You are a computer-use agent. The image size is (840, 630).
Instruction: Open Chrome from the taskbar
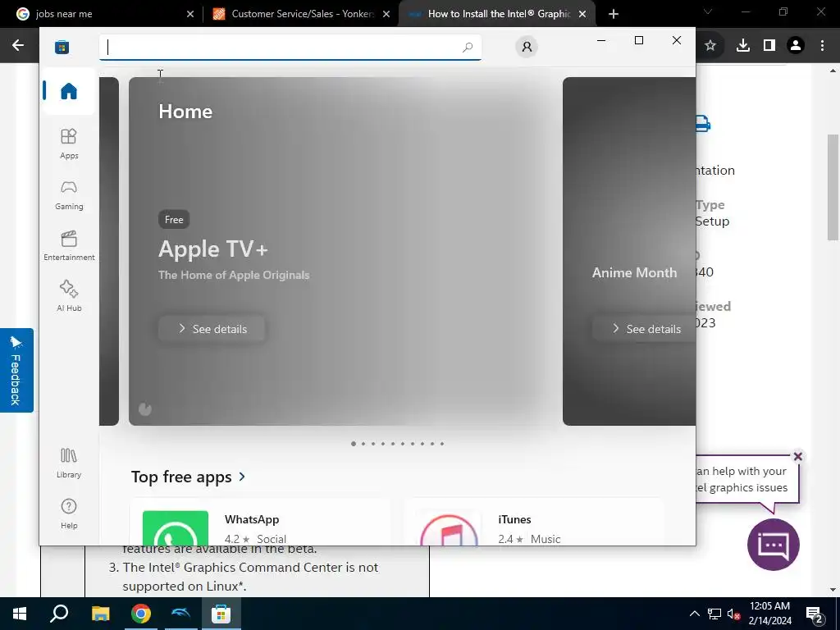(141, 614)
